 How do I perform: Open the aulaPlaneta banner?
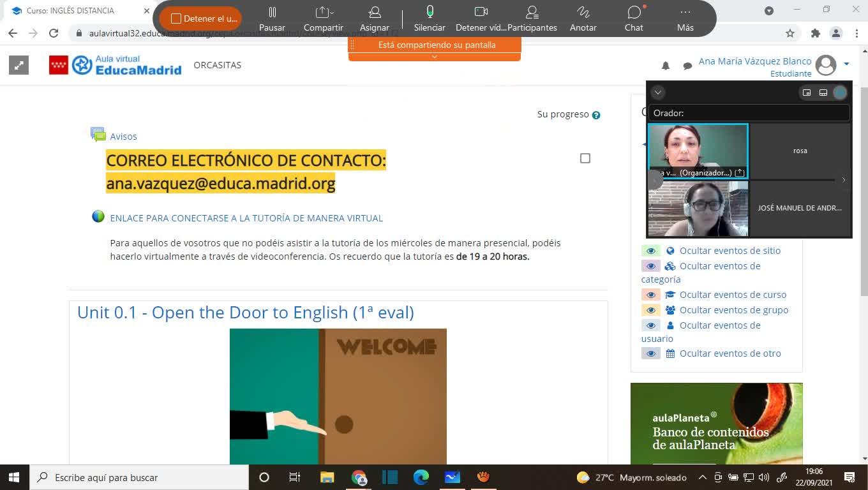point(716,424)
